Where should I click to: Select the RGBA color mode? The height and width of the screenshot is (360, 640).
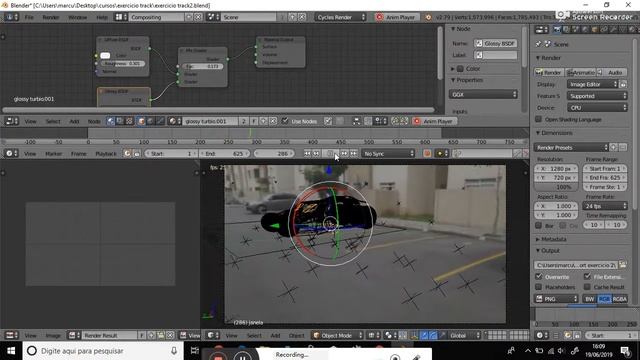(620, 299)
